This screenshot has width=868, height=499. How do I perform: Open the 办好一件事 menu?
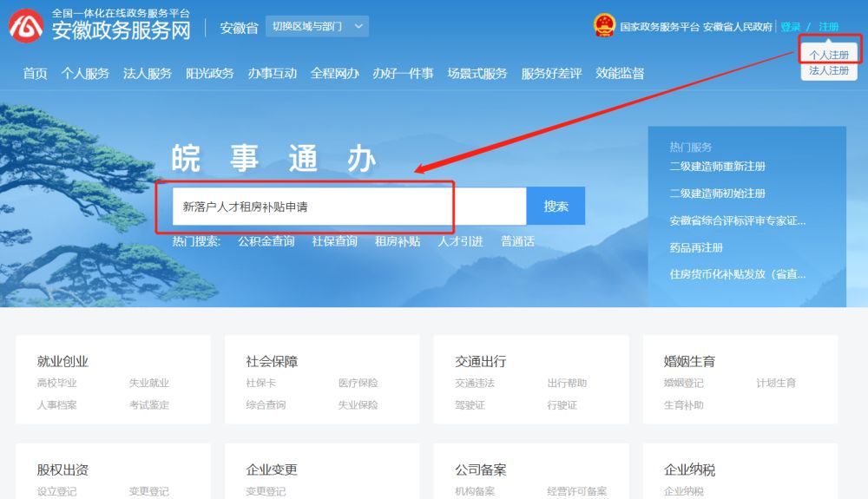pos(403,74)
